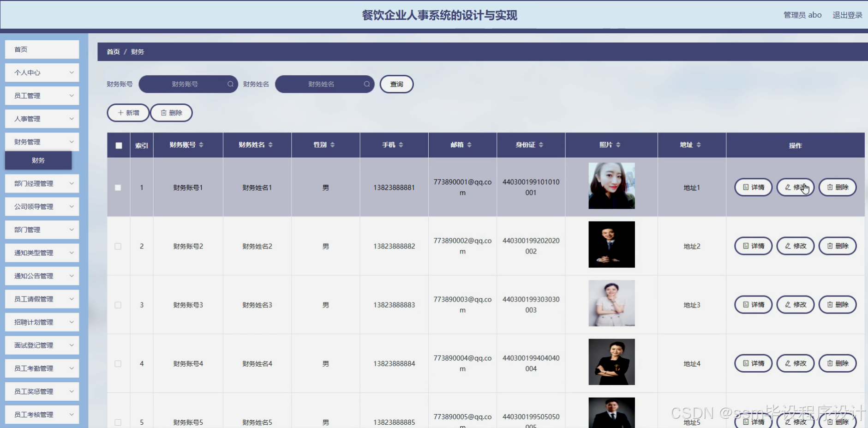Go to 首页 in the sidebar
868x428 pixels.
coord(42,49)
